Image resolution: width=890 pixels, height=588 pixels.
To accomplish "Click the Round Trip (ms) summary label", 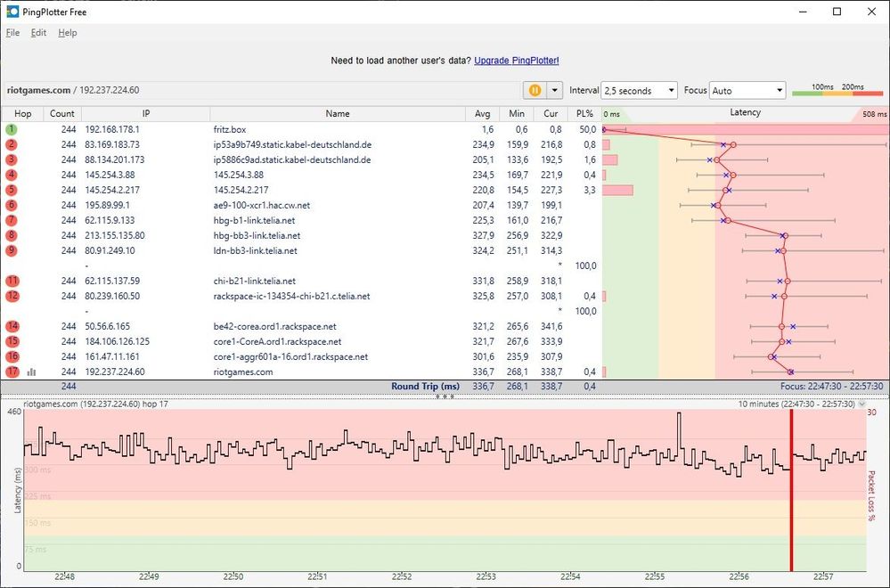I will click(x=425, y=387).
